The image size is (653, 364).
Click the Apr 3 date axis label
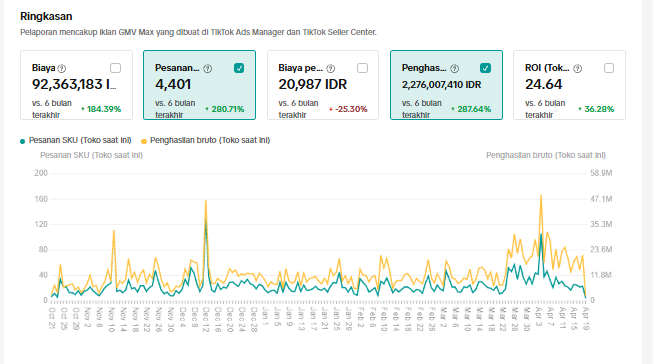[538, 317]
